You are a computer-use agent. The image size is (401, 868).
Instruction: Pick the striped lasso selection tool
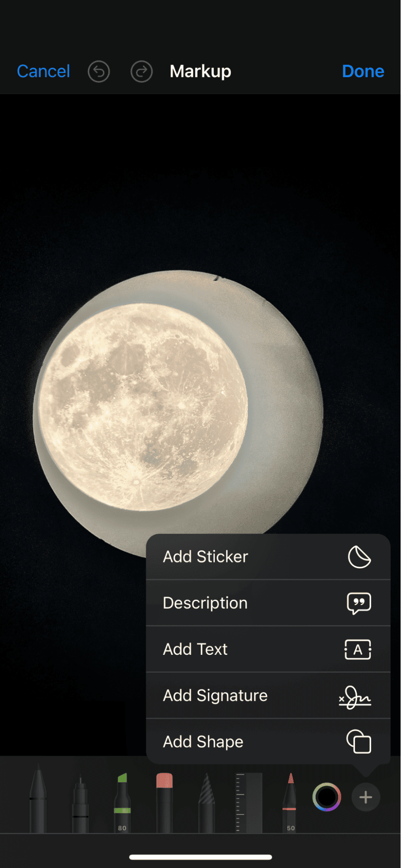[x=207, y=802]
